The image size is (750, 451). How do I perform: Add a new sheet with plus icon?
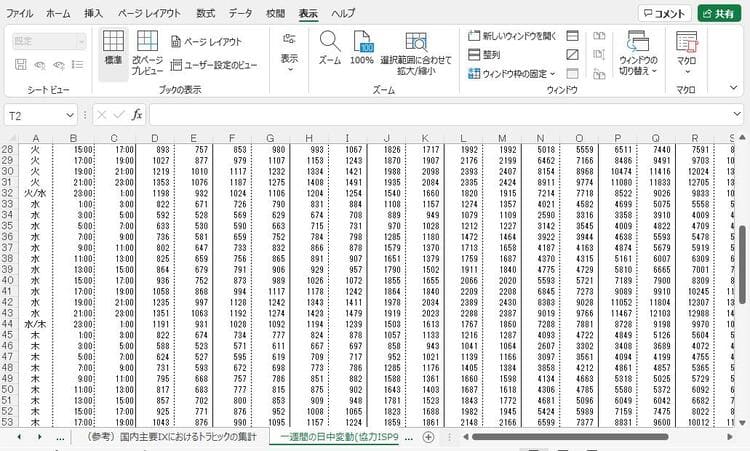click(429, 437)
